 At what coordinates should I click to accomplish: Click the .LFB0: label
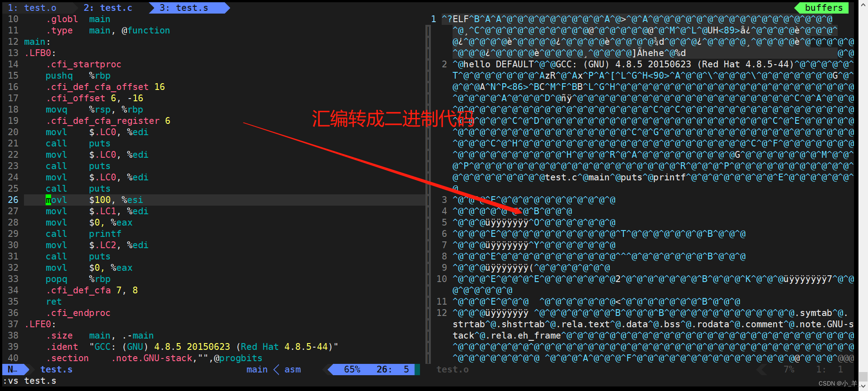tap(40, 53)
